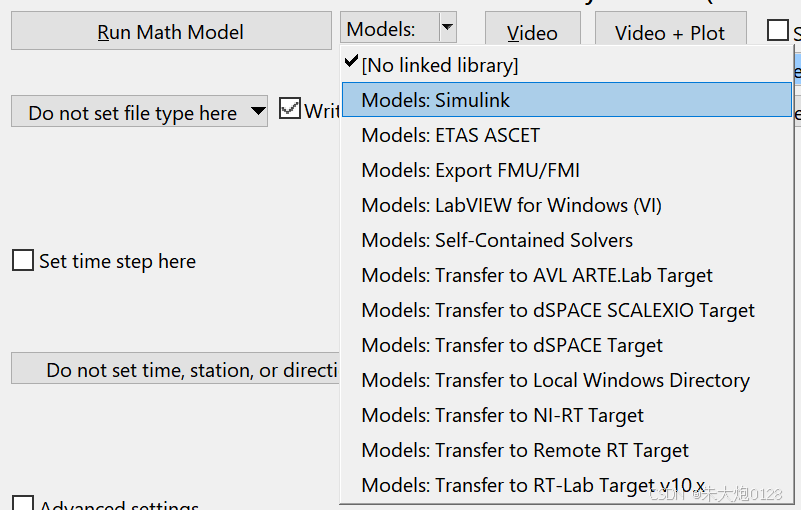Choose Models: Simulink from the list
Screen dimensions: 801x510
pyautogui.click(x=567, y=100)
